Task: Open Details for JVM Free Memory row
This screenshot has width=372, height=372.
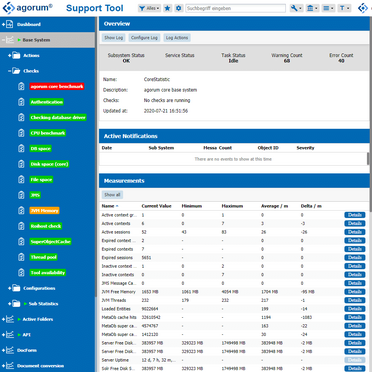Action: [355, 292]
